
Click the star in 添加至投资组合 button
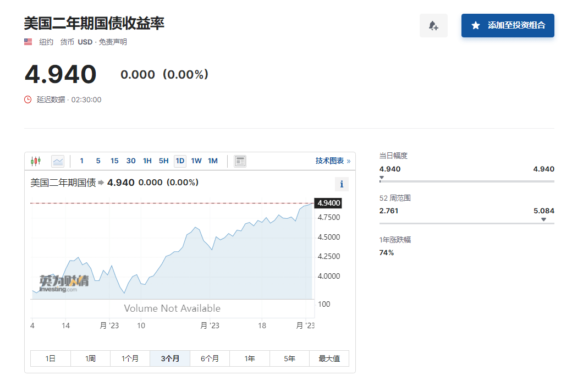[x=476, y=25]
